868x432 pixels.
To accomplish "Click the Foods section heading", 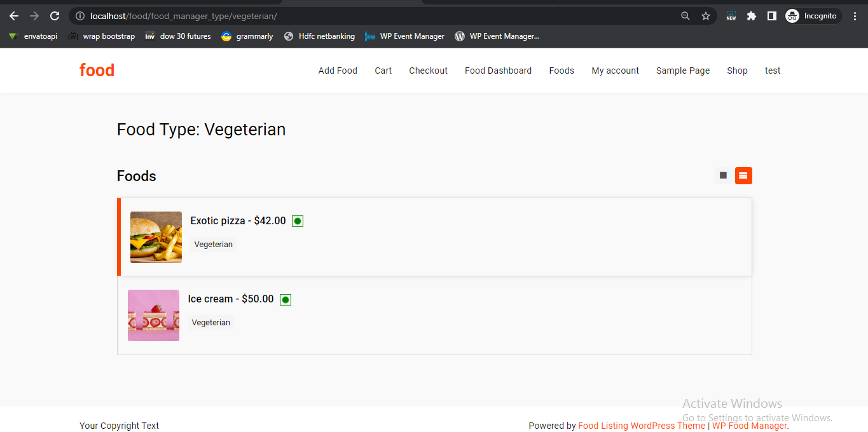I will pos(137,176).
